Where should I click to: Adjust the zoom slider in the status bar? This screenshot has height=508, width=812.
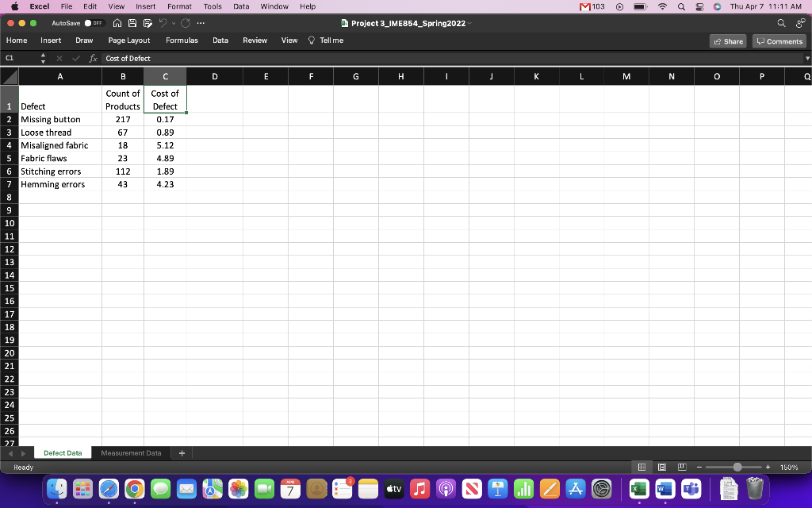tap(737, 467)
